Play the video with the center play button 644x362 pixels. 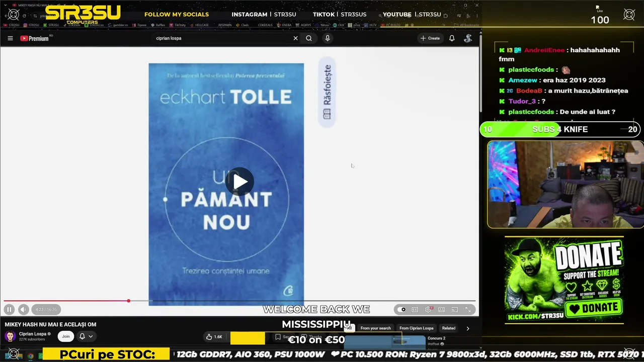tap(239, 182)
